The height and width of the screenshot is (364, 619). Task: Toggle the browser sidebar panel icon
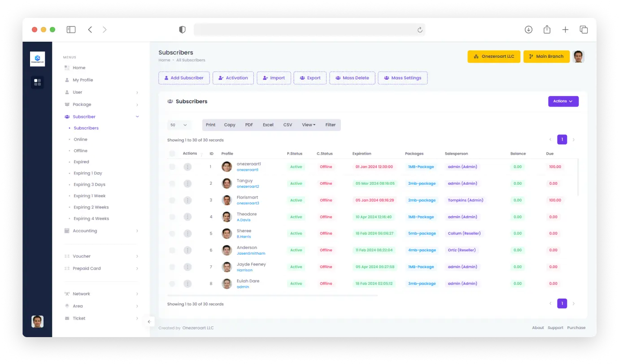click(71, 30)
